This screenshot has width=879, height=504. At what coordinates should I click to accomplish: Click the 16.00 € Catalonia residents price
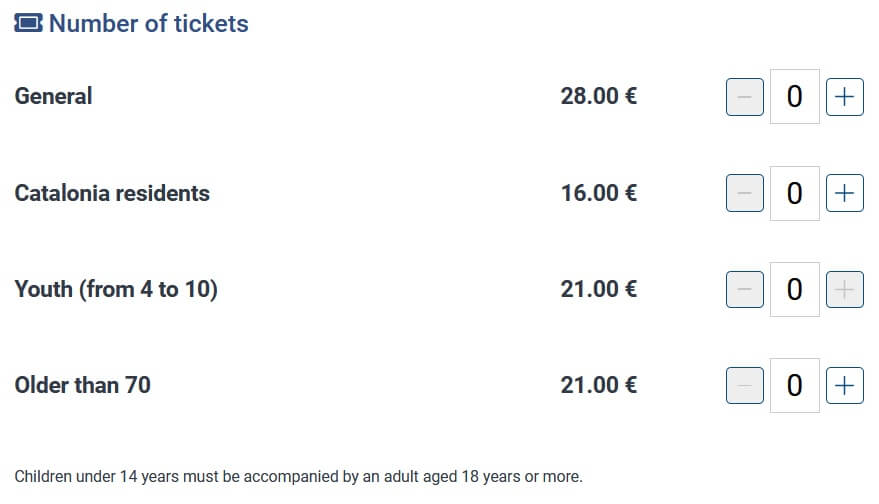tap(599, 193)
